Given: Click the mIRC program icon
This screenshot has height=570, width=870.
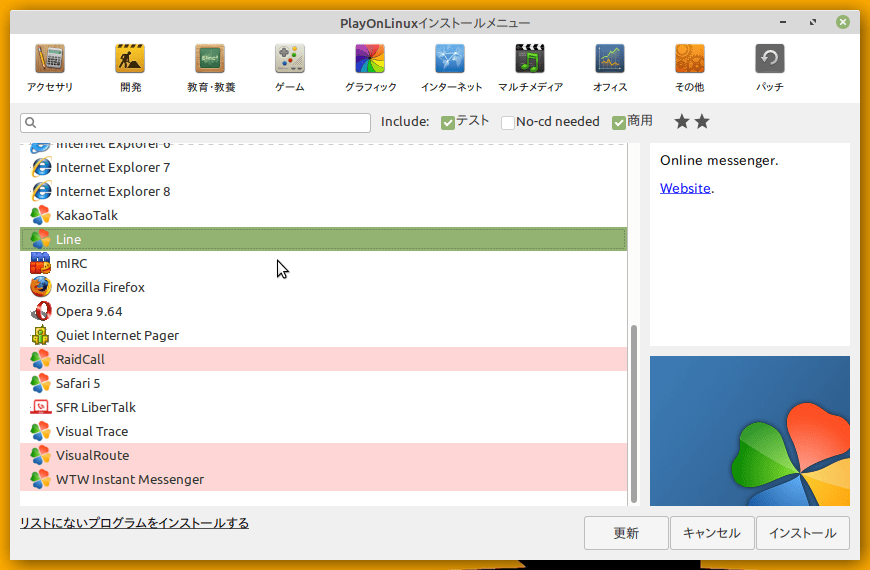Looking at the screenshot, I should pyautogui.click(x=41, y=263).
